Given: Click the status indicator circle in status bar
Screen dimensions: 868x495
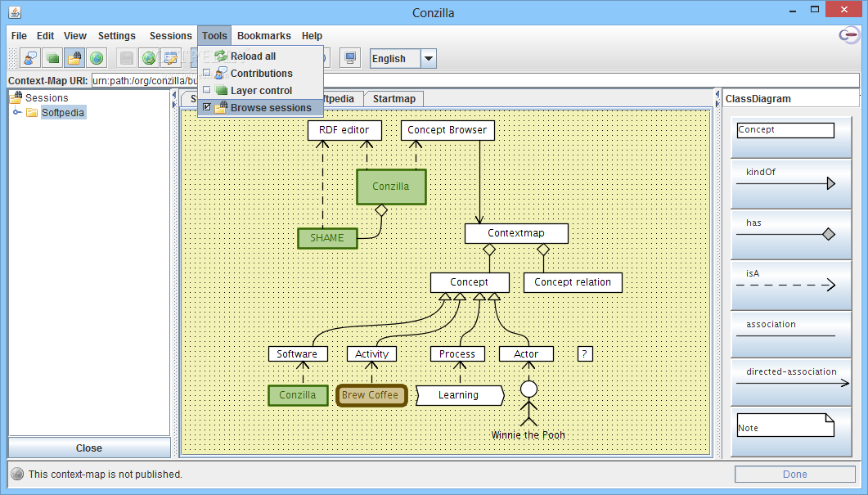Looking at the screenshot, I should [x=17, y=474].
